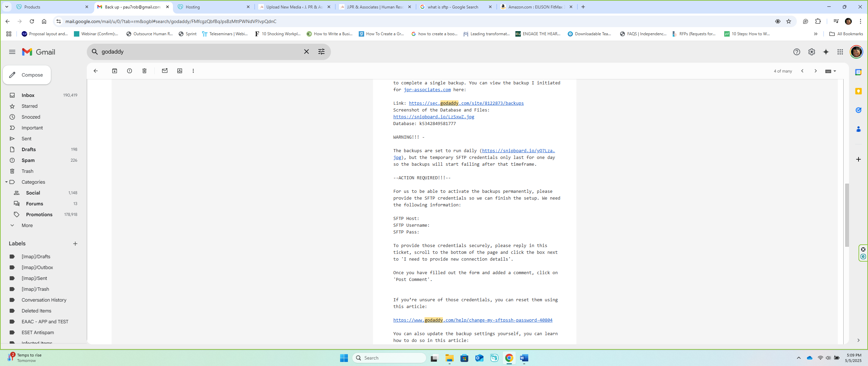Focus the Gmail search field
This screenshot has width=868, height=366.
(200, 52)
